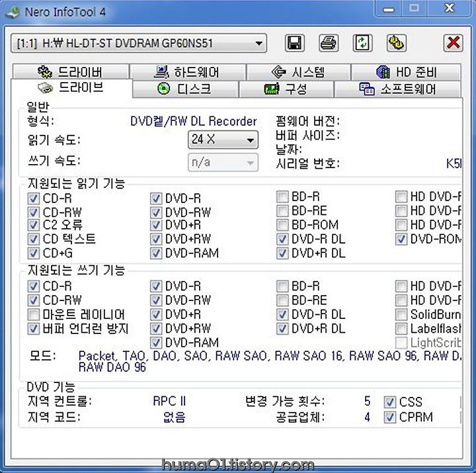Toggle the CD+G checkbox
Image resolution: width=476 pixels, height=473 pixels.
tap(34, 253)
